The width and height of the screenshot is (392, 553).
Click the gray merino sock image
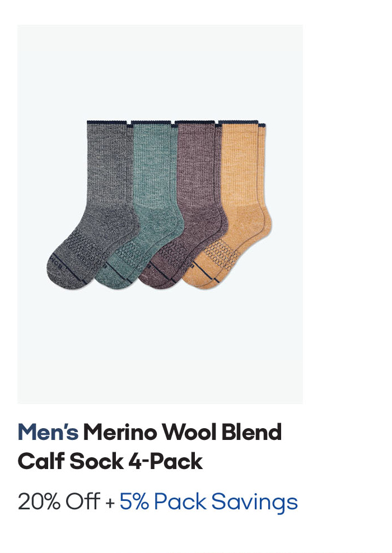pyautogui.click(x=92, y=204)
